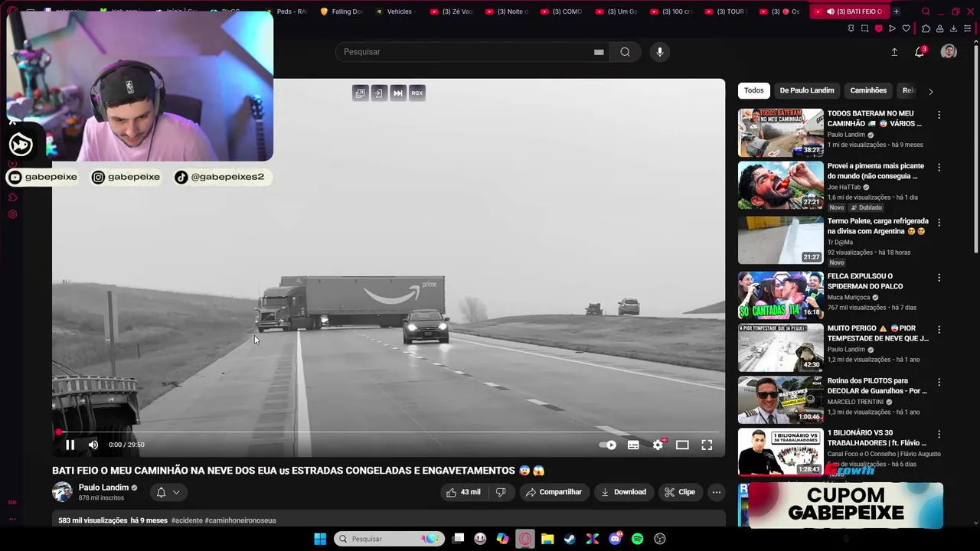Open the Windows Start menu
This screenshot has width=980, height=551.
click(x=320, y=539)
